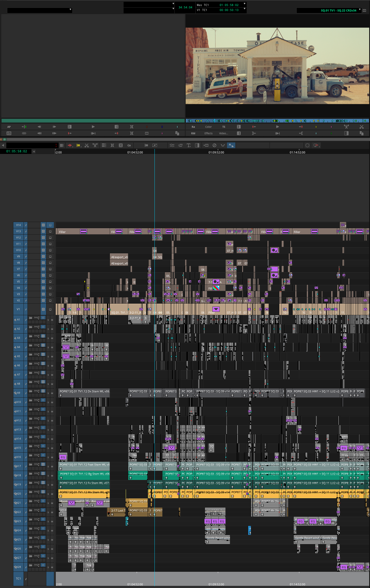The height and width of the screenshot is (588, 370).
Task: Click the trophy-shaped Lift icon under record monitor
Action: tap(346, 127)
